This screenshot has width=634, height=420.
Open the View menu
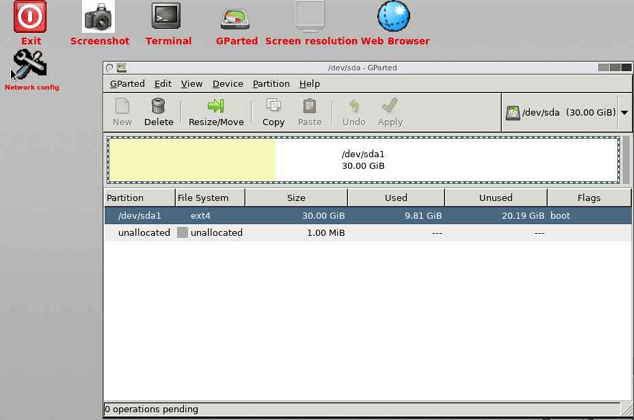(x=191, y=84)
